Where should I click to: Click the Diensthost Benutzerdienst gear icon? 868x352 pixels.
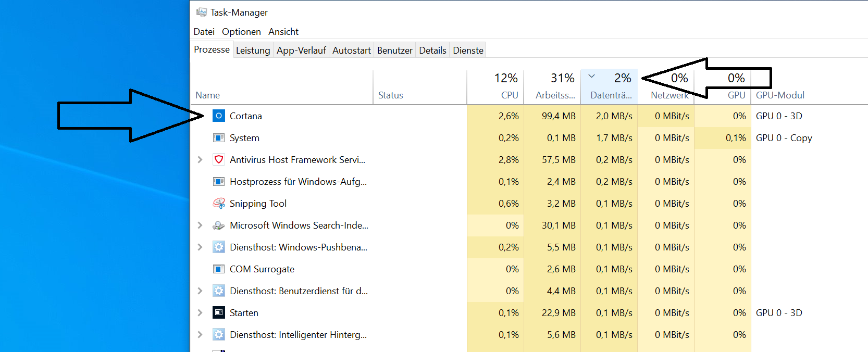(219, 291)
